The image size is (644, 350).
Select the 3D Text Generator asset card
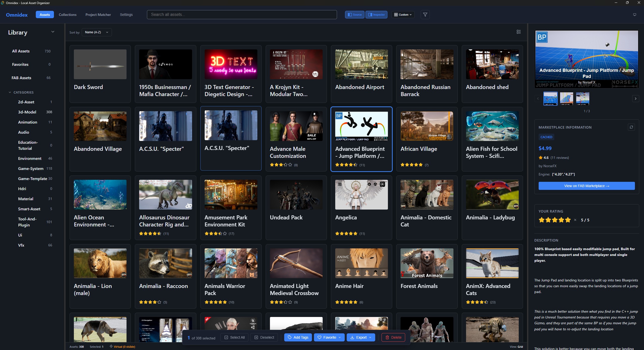click(x=231, y=74)
